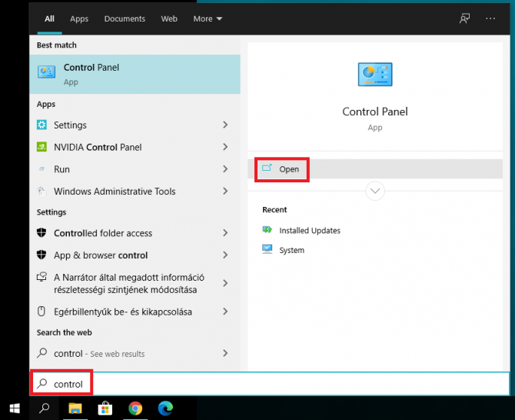Expand the NVIDIA Control Panel result arrow

[x=225, y=147]
